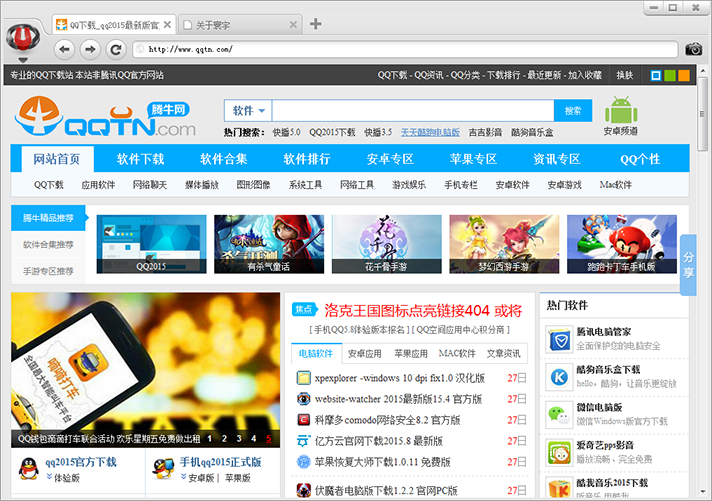Open a new tab with the plus icon
Image resolution: width=712 pixels, height=501 pixels.
point(315,23)
